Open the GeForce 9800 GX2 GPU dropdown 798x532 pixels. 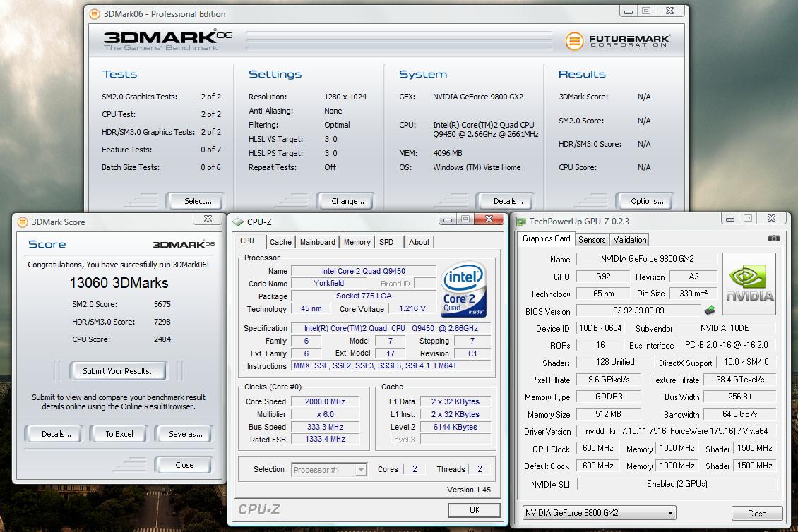tap(599, 513)
